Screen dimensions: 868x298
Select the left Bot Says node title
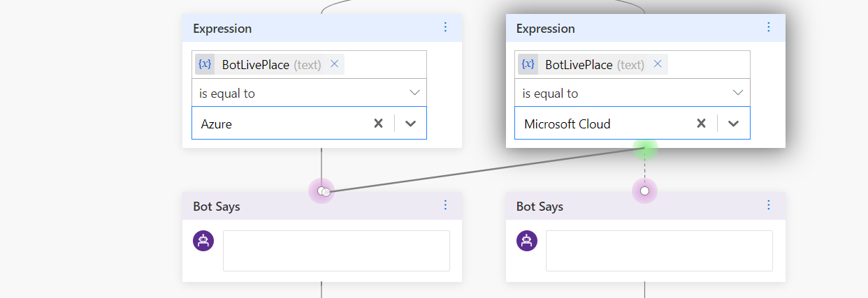click(217, 207)
